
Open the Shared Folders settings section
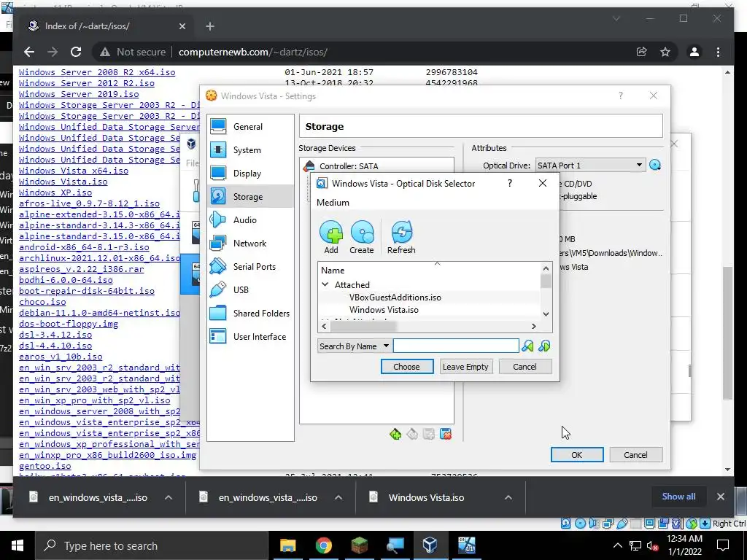(x=251, y=314)
